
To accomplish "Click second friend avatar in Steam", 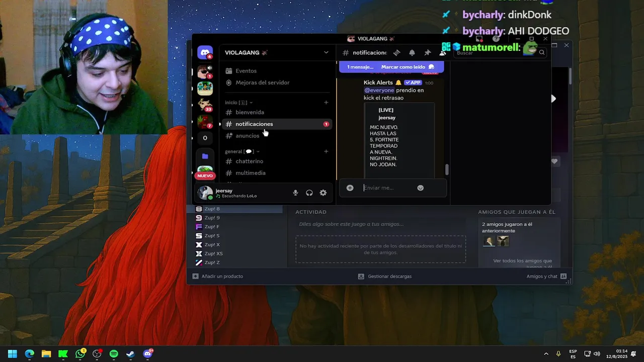I will (x=503, y=241).
